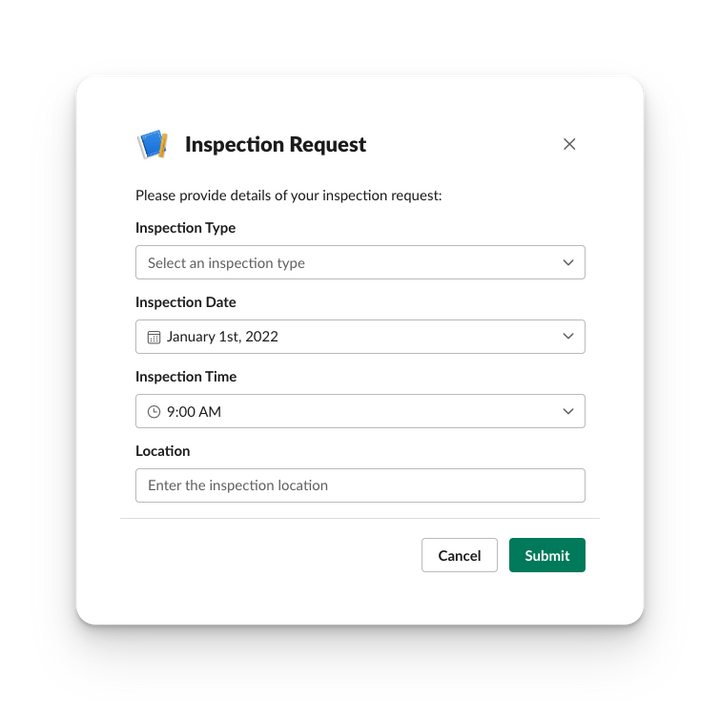Close the Inspection Request dialog
The width and height of the screenshot is (720, 701).
[569, 144]
